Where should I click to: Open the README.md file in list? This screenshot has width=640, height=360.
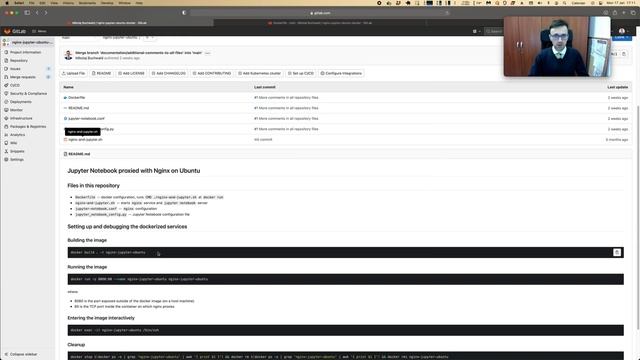(x=78, y=108)
